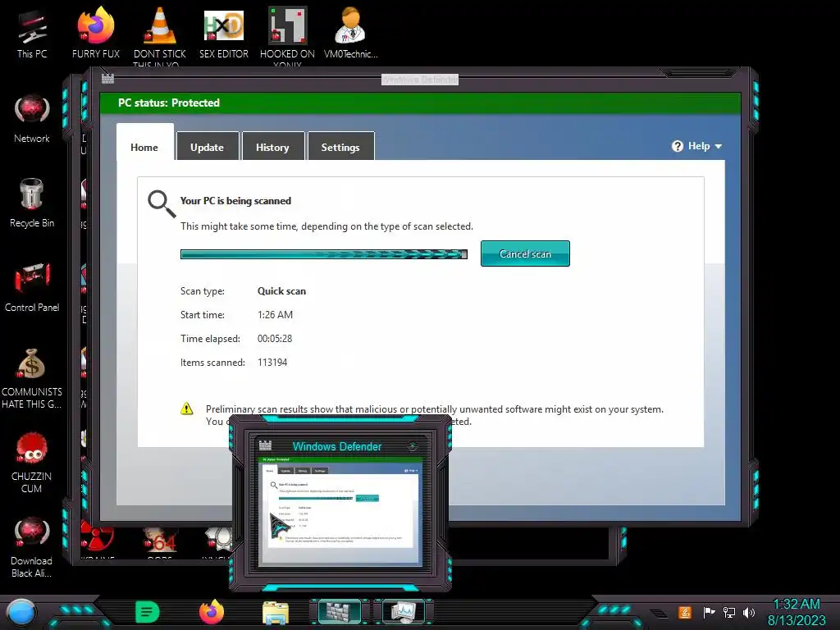The width and height of the screenshot is (840, 630).
Task: Close the Windows Defender thumbnail preview
Action: click(x=413, y=446)
